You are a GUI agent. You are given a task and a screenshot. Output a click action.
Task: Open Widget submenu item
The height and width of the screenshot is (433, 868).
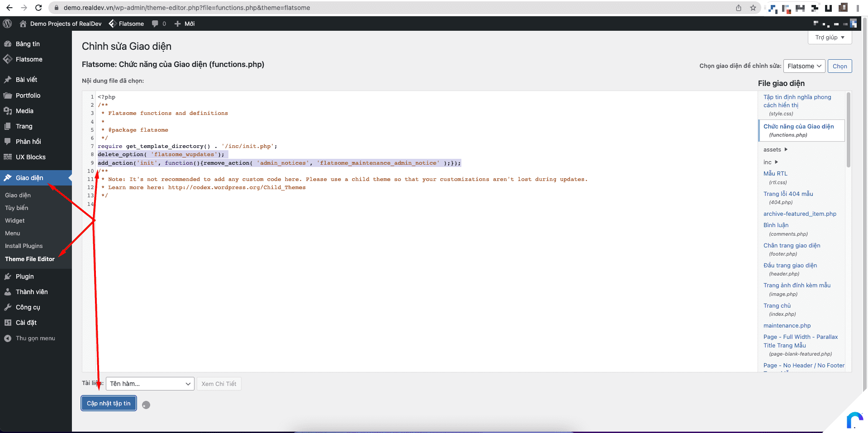tap(15, 220)
